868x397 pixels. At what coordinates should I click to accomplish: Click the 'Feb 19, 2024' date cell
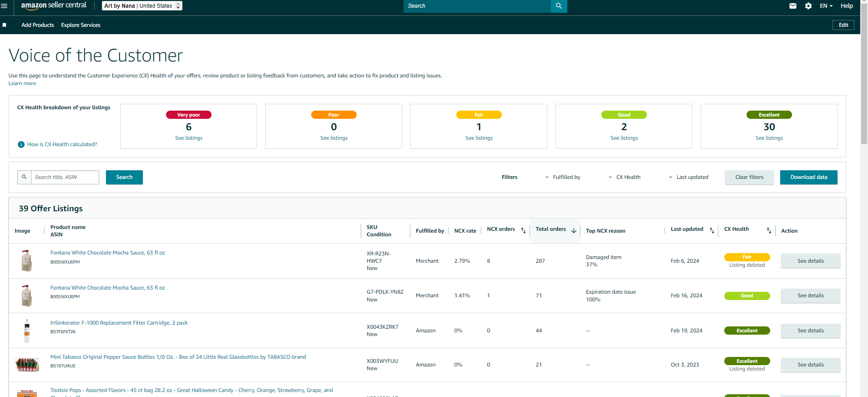click(686, 331)
